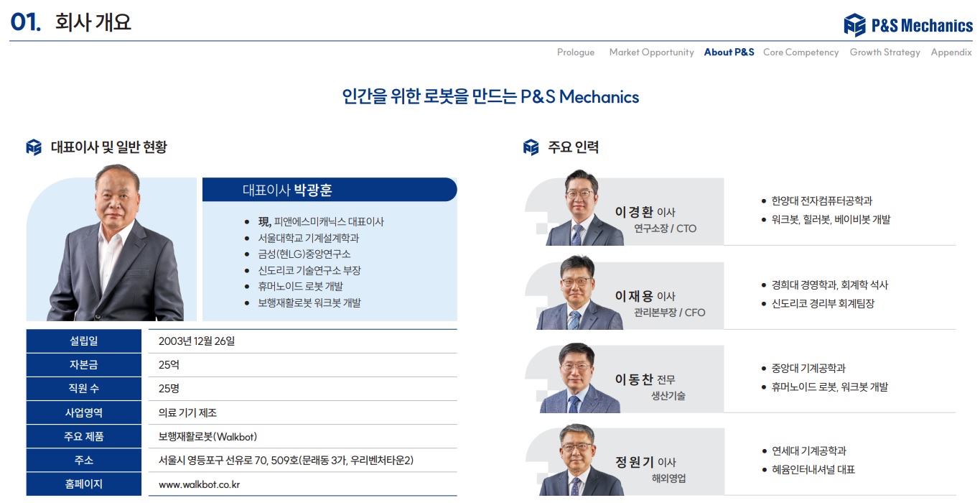Screen dimensions: 980x503
Task: Click the bullet 한양대 전자컴퓨터공학과
Action: 821,201
